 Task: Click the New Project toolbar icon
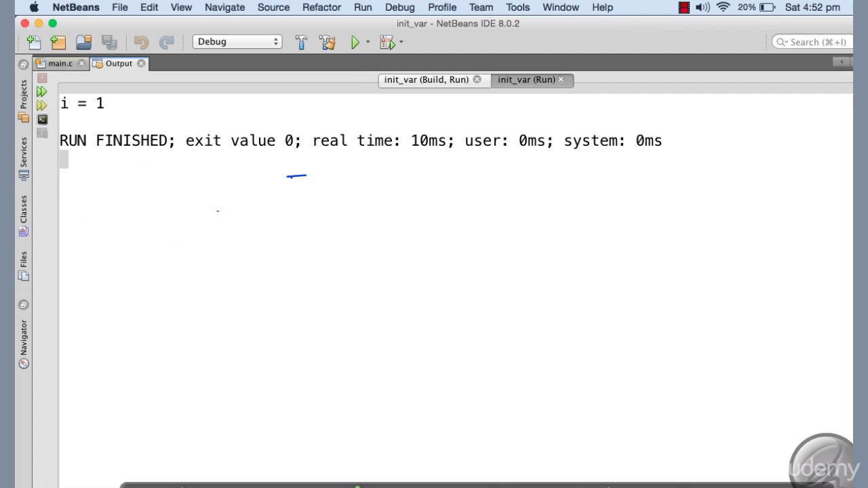[58, 42]
